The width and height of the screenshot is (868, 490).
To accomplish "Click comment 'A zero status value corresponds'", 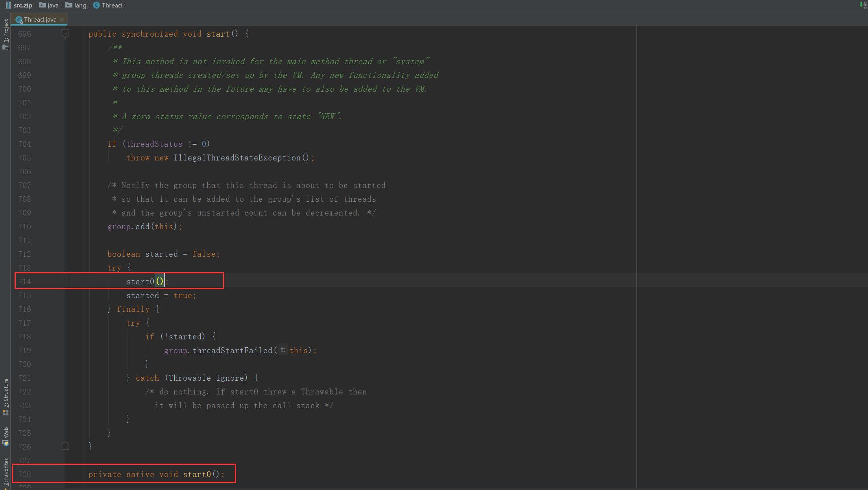I will (195, 116).
